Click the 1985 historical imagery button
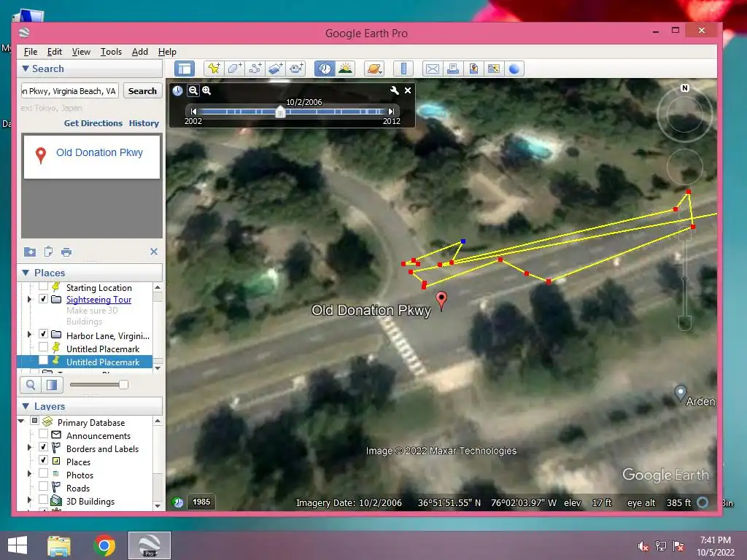The image size is (747, 560). tap(201, 502)
